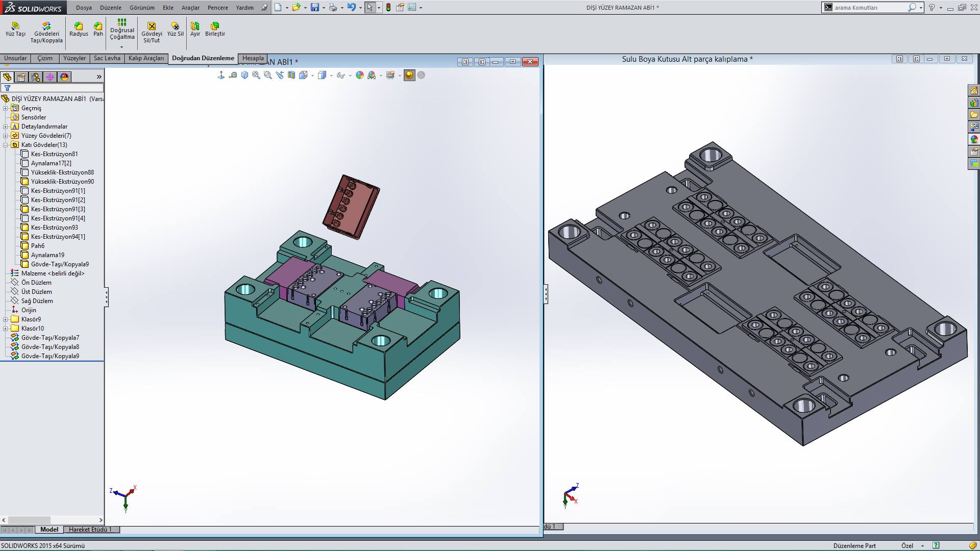Image resolution: width=980 pixels, height=551 pixels.
Task: Click the Options settings list icon
Action: [411, 7]
